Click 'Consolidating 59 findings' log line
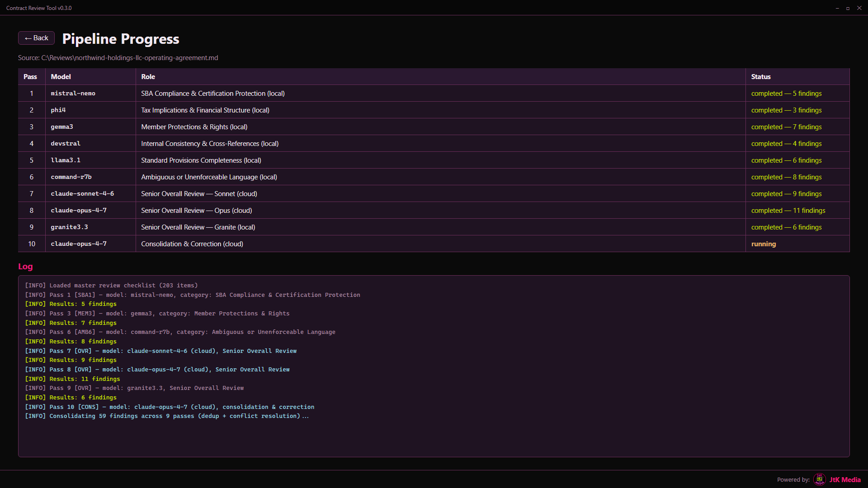The width and height of the screenshot is (868, 488). tap(167, 416)
